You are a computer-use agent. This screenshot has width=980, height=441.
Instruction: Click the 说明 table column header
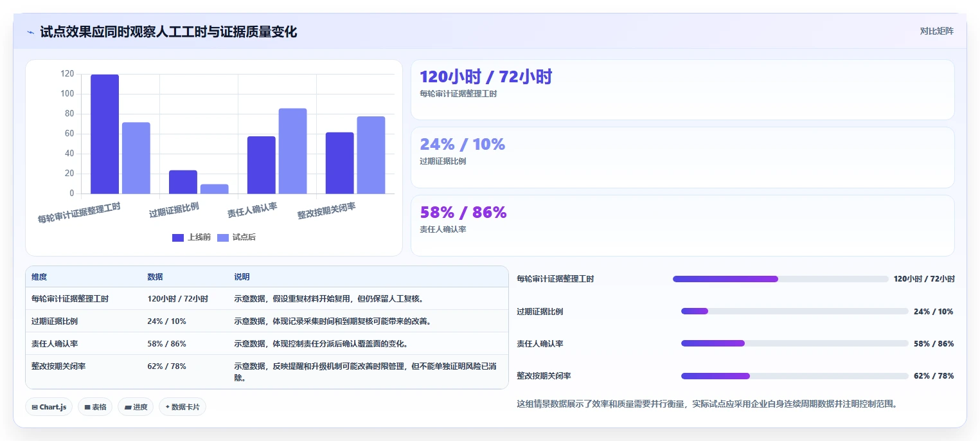coord(242,277)
